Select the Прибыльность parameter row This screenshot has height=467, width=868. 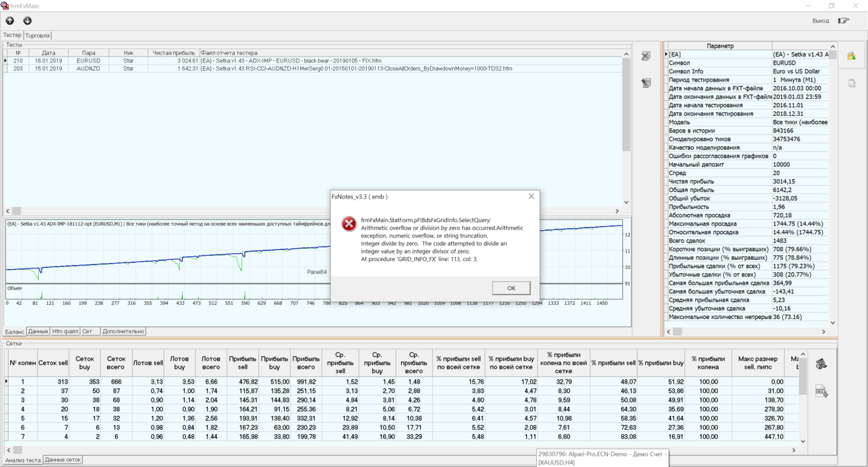747,207
